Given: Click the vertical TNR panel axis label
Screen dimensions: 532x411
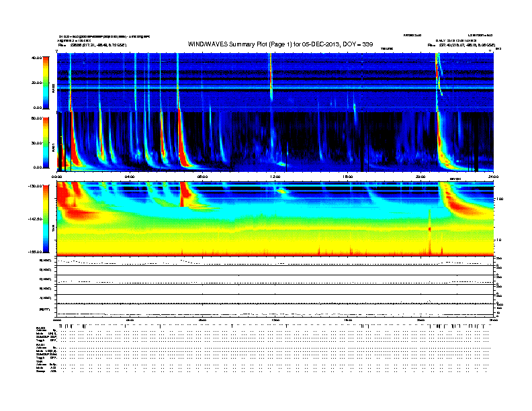Looking at the screenshot, I should click(x=53, y=230).
